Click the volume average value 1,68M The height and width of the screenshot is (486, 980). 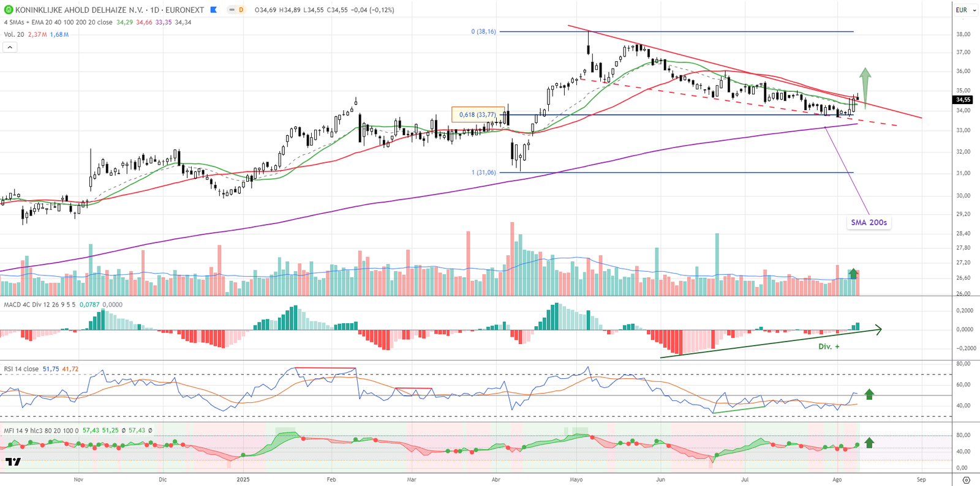point(59,34)
